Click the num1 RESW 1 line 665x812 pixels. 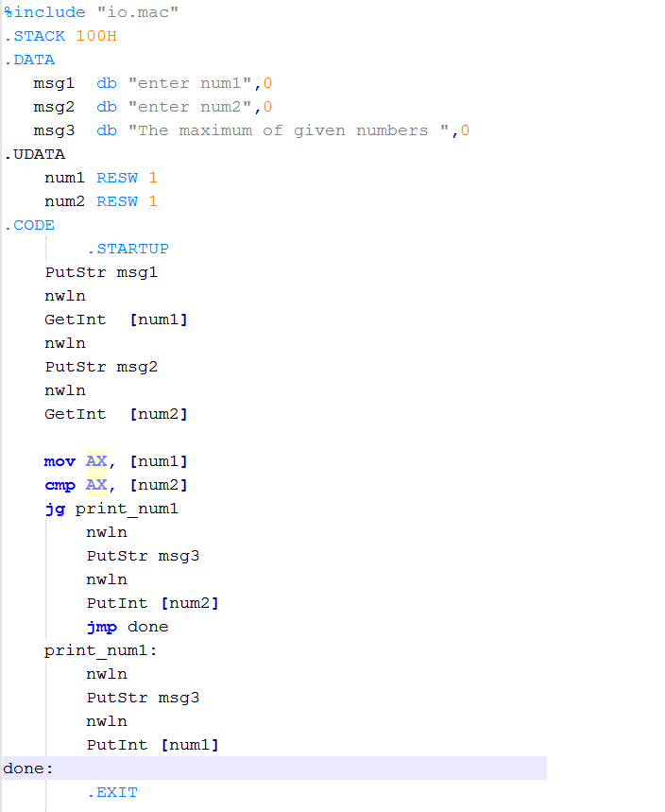[101, 178]
